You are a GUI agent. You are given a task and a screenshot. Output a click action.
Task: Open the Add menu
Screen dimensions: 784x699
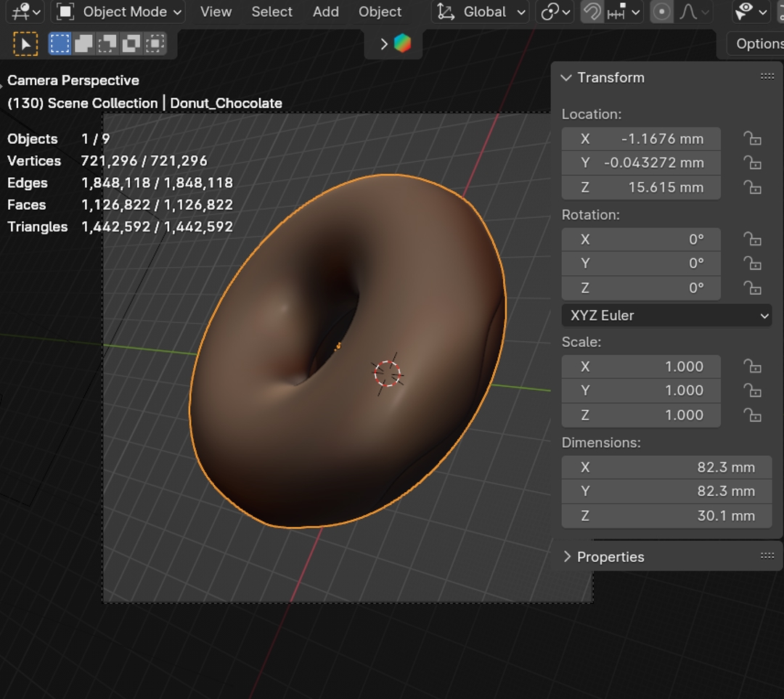pyautogui.click(x=325, y=12)
